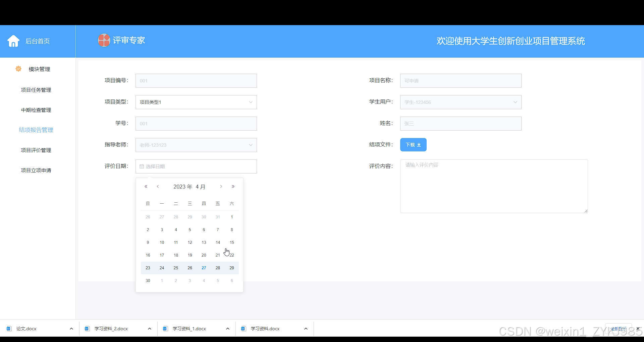Image resolution: width=644 pixels, height=342 pixels.
Task: Open 结项报告管理 menu item
Action: click(x=36, y=130)
